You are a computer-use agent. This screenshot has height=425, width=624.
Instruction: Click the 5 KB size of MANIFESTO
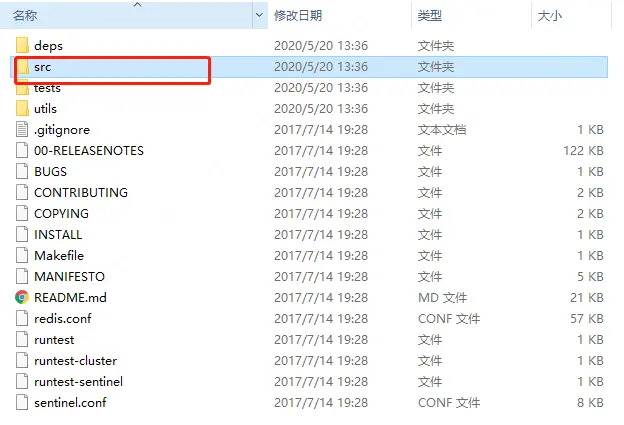click(591, 277)
